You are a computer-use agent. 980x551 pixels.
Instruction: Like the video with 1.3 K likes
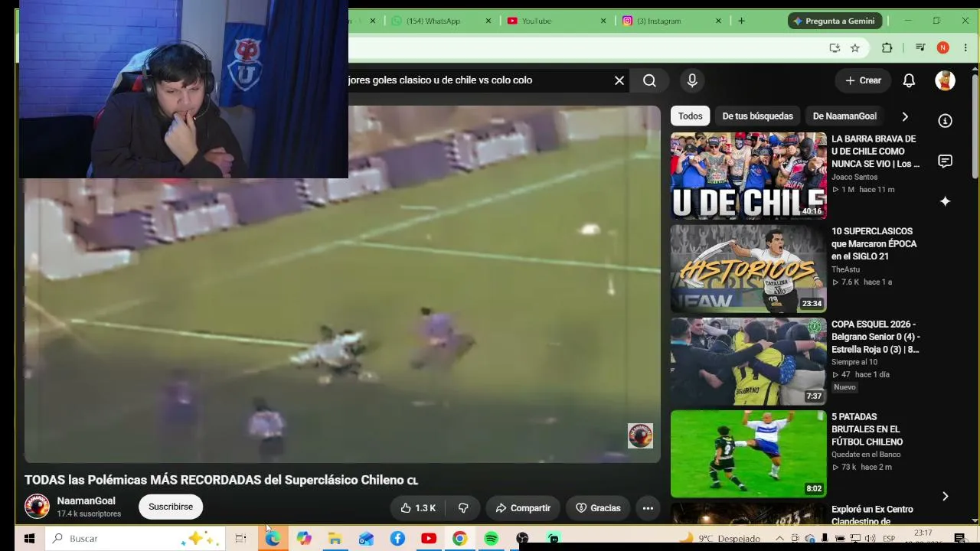pyautogui.click(x=418, y=508)
